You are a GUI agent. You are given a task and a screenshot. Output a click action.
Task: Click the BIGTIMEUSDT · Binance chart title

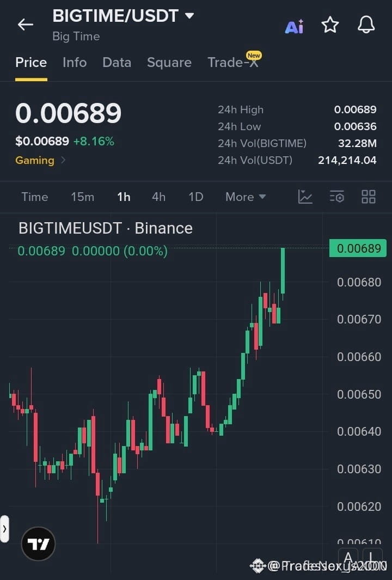pyautogui.click(x=106, y=228)
